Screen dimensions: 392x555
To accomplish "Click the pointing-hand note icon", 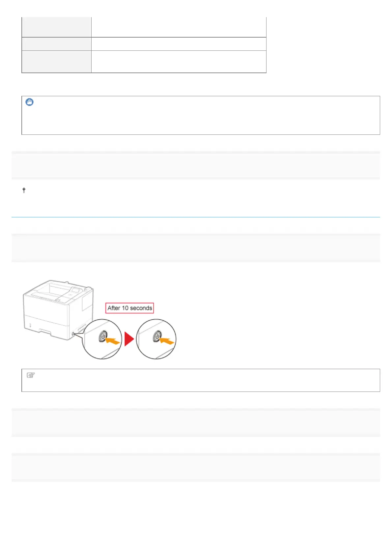I will coord(31,375).
